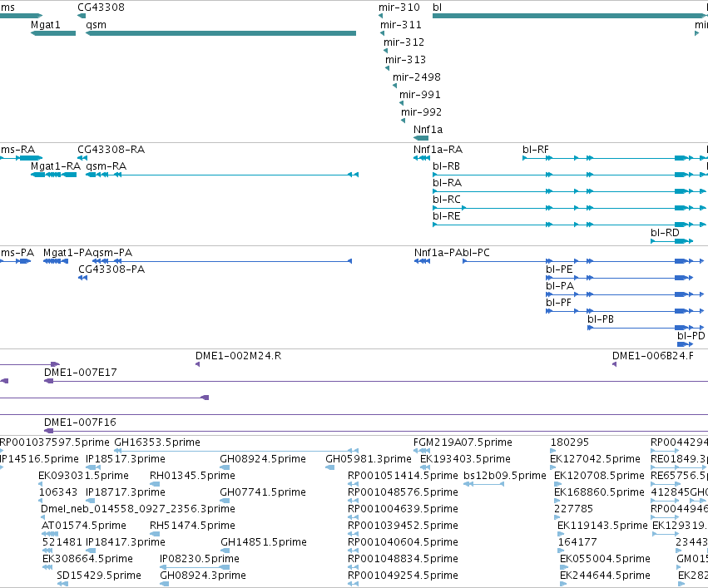Click the IP18517.3prime label
708x588 pixels.
coord(126,459)
